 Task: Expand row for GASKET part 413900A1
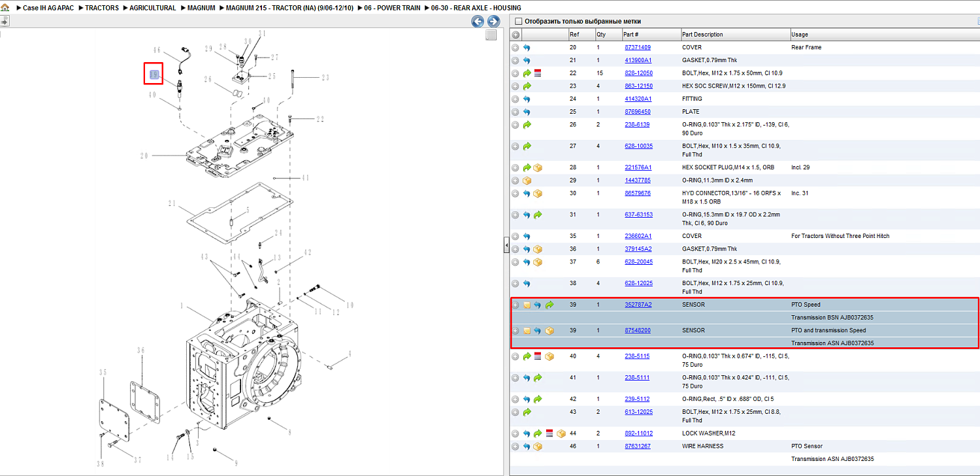click(x=515, y=61)
